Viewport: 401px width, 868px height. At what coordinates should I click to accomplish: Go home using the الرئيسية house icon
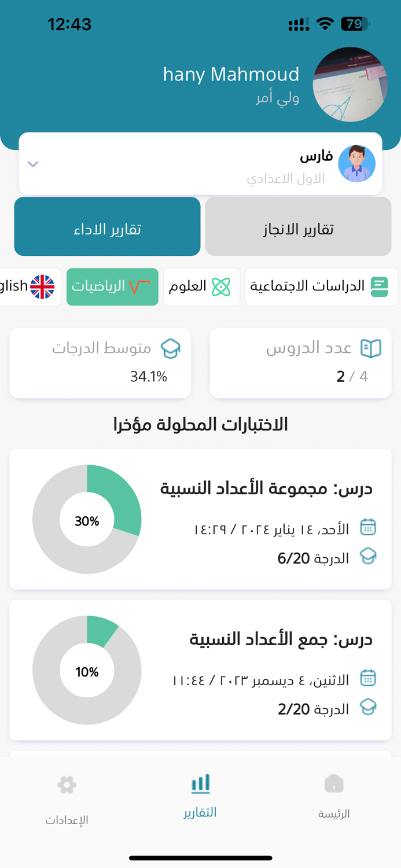coord(333,784)
